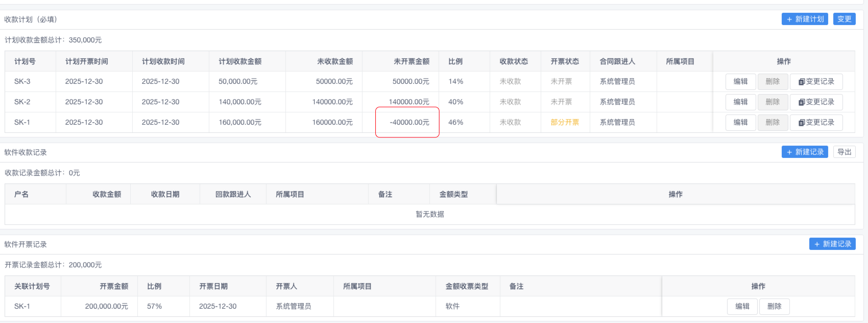Edit the SK-2 payment plan row
868x323 pixels.
click(740, 102)
